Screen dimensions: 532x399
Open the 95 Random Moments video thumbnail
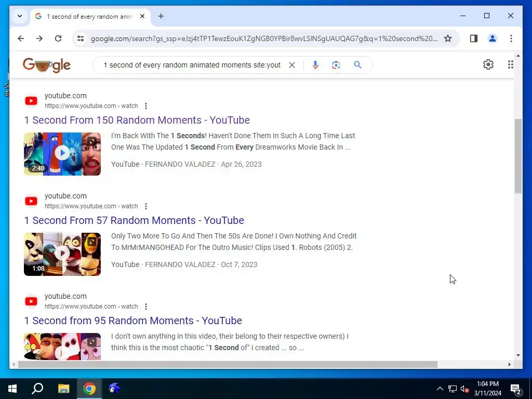[x=62, y=346]
